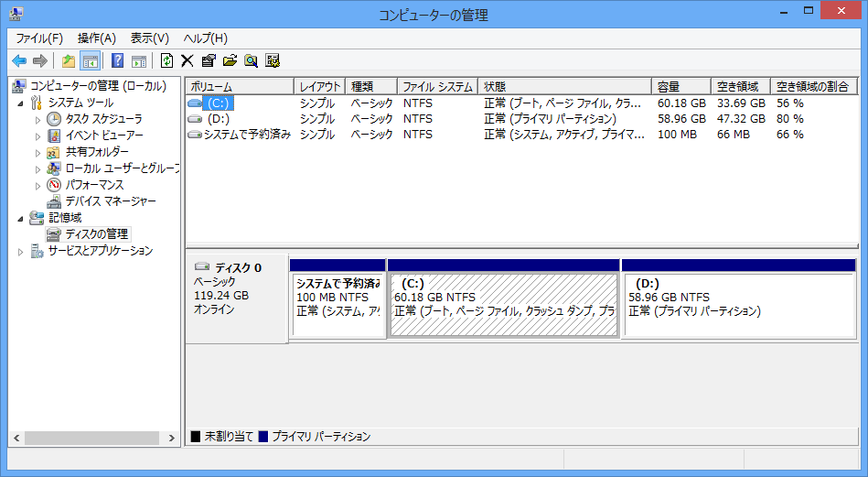
Task: Expand the 共有フォルダー node
Action: tap(38, 153)
